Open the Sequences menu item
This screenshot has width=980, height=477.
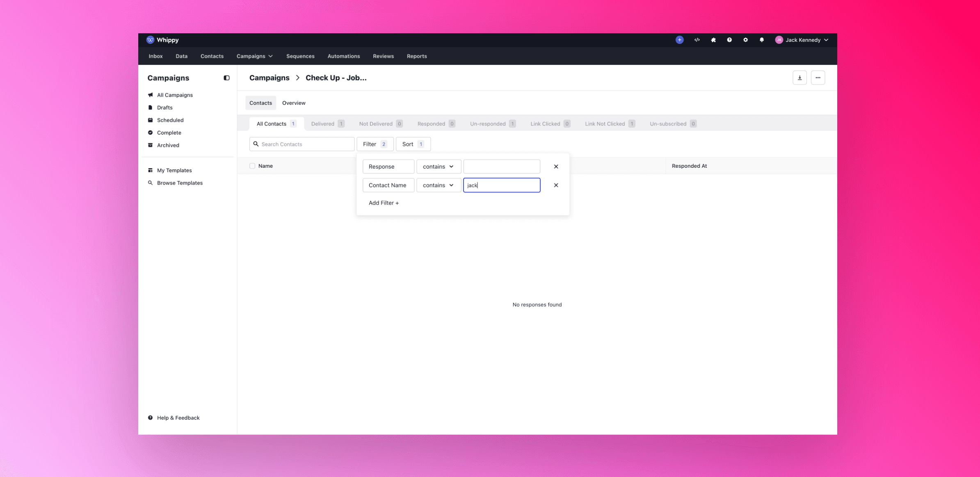click(300, 56)
